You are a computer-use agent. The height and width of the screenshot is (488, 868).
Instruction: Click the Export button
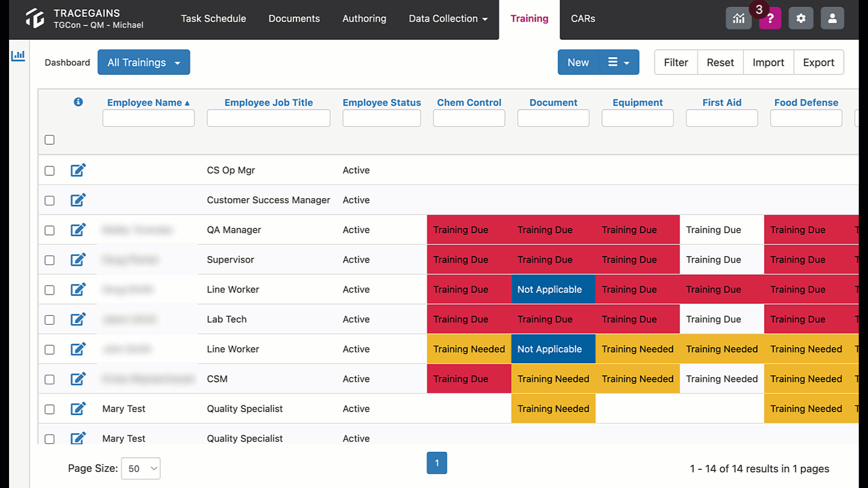819,62
